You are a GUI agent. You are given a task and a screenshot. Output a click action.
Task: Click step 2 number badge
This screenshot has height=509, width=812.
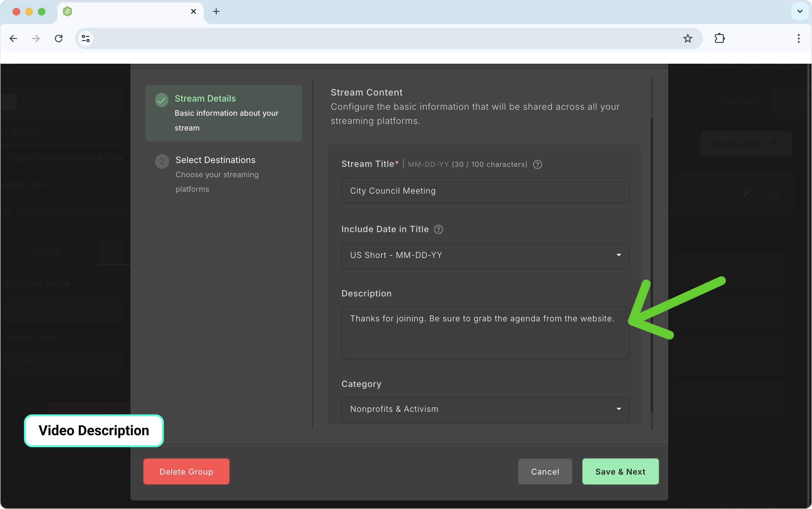click(162, 161)
